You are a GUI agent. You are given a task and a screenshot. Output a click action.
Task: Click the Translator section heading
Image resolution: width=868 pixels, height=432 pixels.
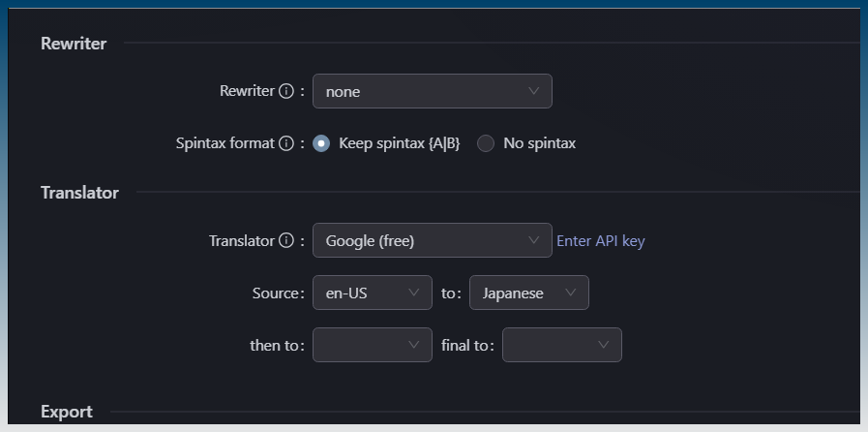click(x=79, y=193)
